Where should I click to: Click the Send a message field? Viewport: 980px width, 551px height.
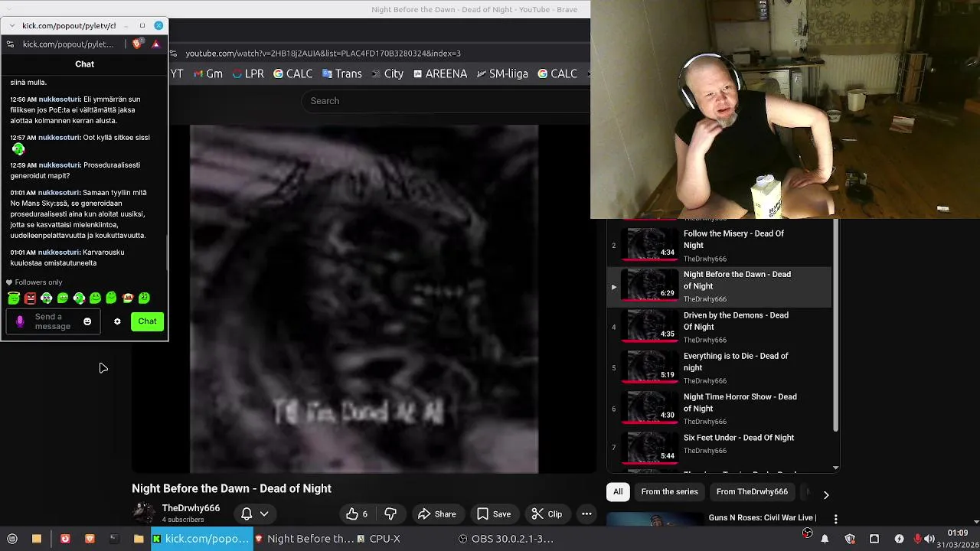[x=52, y=321]
